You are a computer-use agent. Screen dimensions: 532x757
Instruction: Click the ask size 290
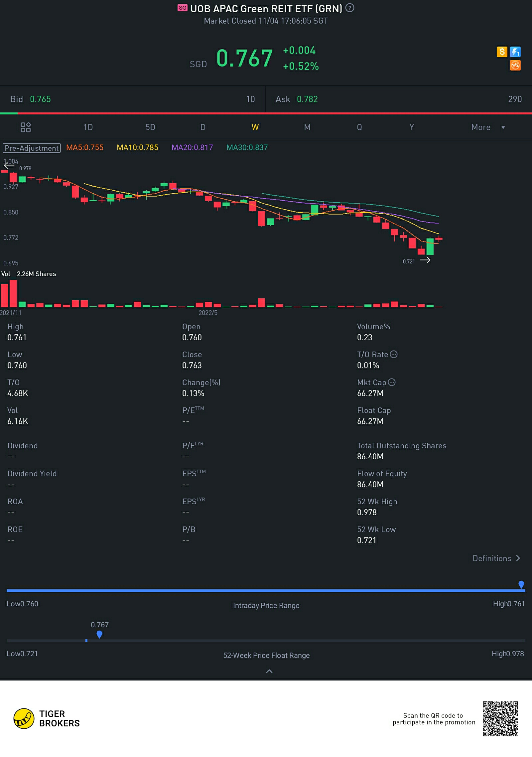coord(515,99)
